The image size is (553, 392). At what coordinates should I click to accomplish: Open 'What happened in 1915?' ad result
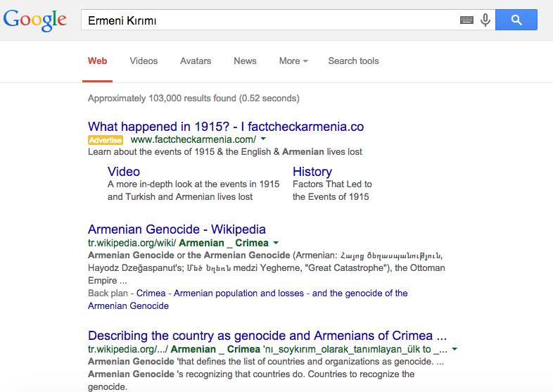click(226, 127)
